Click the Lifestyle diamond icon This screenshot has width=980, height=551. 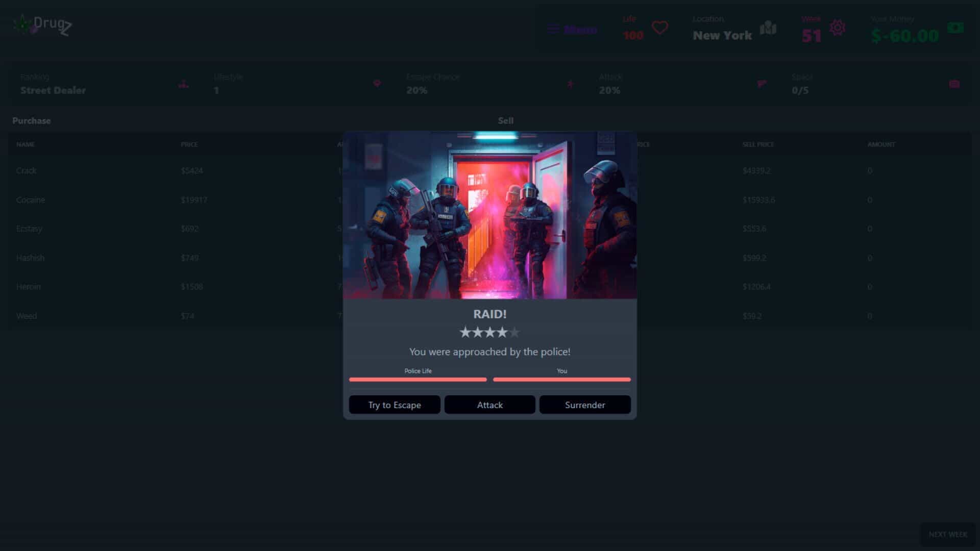coord(377,84)
